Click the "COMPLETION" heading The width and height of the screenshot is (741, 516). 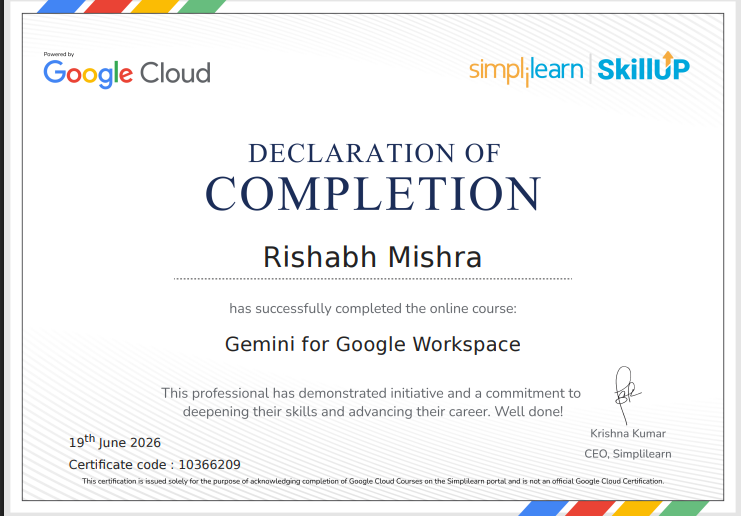pos(373,194)
